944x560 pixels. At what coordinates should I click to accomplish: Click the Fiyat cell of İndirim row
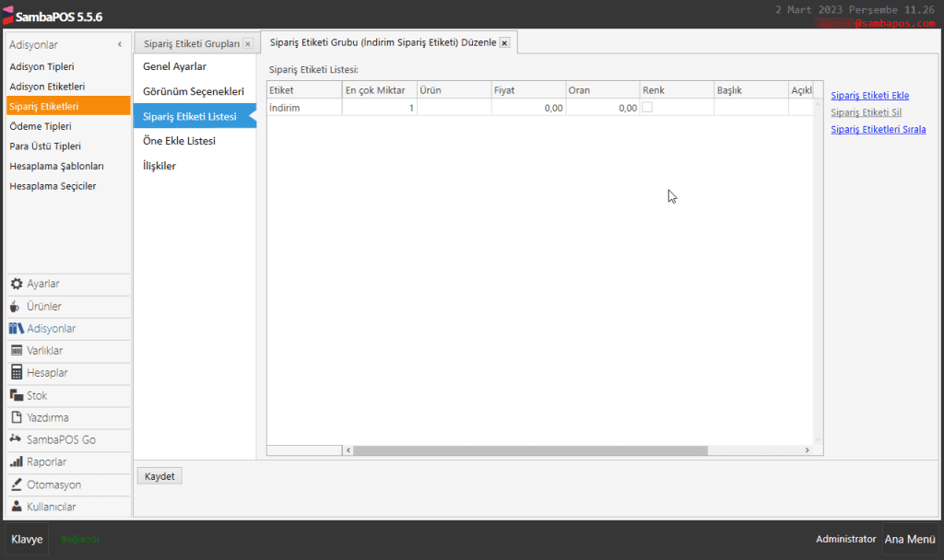(528, 108)
